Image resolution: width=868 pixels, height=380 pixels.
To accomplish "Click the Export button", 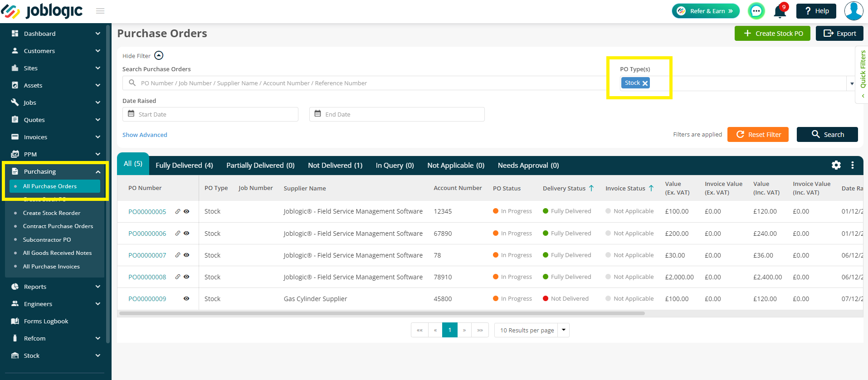I will 839,34.
